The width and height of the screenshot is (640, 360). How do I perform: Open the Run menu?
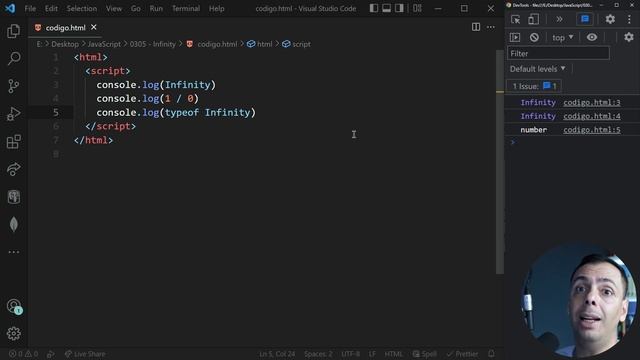pyautogui.click(x=156, y=8)
